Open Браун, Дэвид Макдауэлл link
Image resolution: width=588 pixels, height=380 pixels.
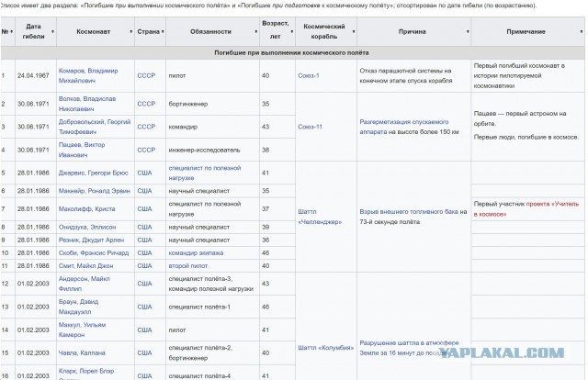coord(78,307)
